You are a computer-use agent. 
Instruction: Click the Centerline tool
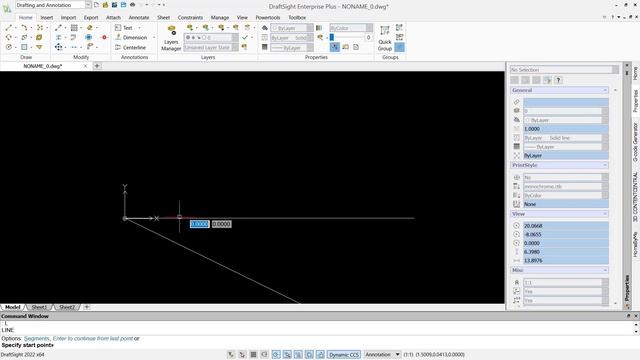click(x=130, y=47)
